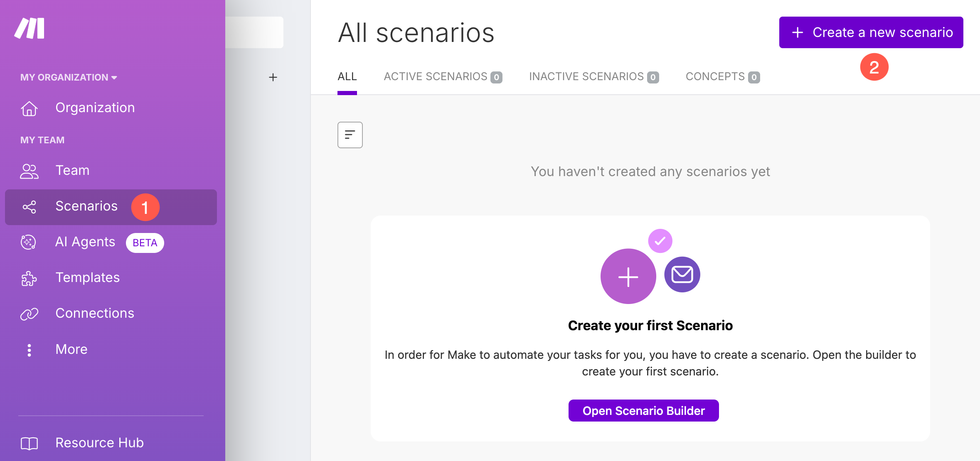Open the Templates puzzle icon
Image resolution: width=980 pixels, height=461 pixels.
29,278
